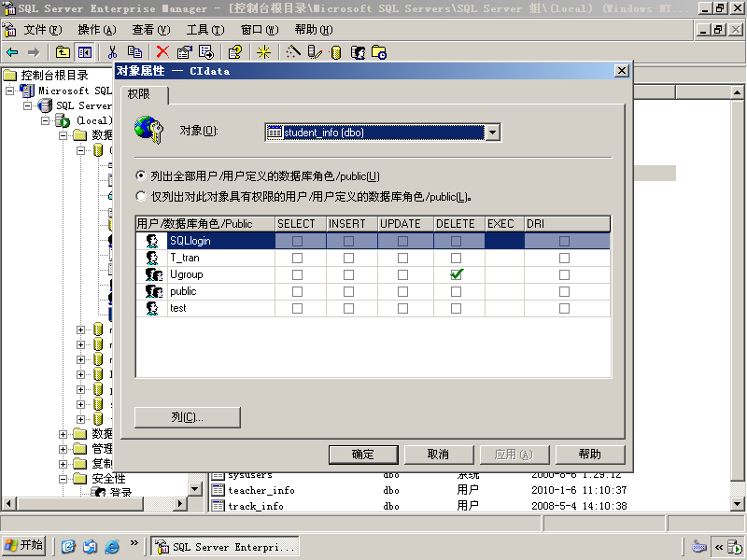Check SELECT for T_tran
The height and width of the screenshot is (560, 747).
tap(297, 259)
